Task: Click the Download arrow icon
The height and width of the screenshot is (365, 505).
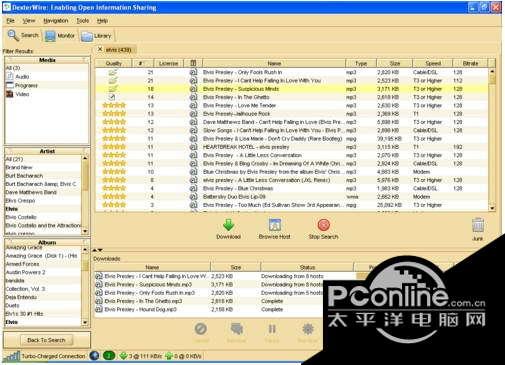Action: click(228, 225)
